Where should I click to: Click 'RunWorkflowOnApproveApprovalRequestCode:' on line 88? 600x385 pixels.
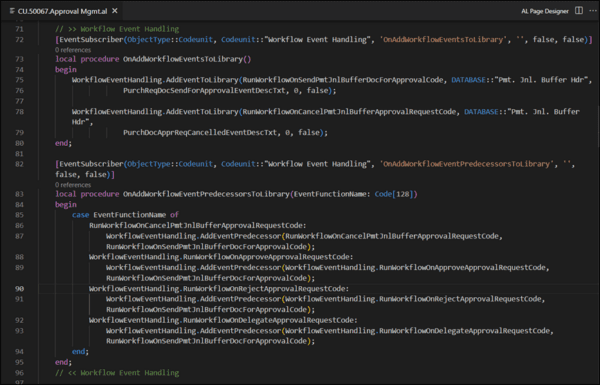pos(268,257)
